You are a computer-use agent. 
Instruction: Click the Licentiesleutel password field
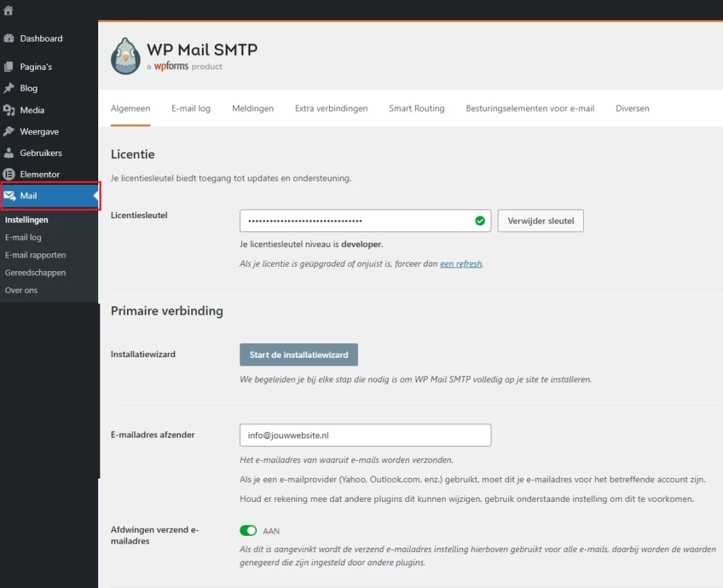coord(365,221)
